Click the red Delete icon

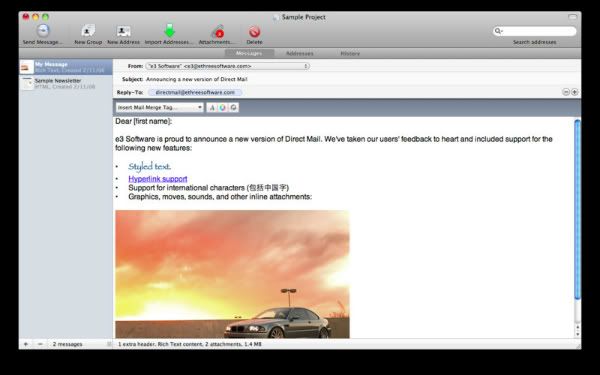click(x=254, y=31)
